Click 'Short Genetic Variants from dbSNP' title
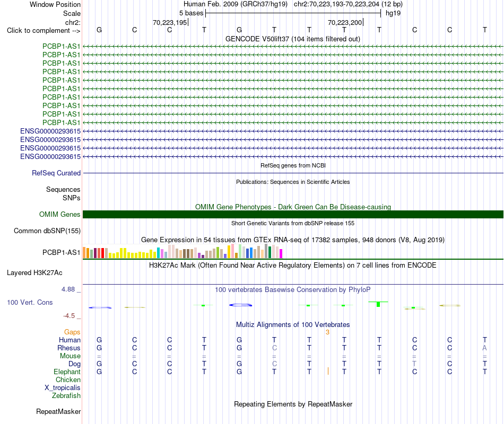The width and height of the screenshot is (504, 424). click(293, 223)
